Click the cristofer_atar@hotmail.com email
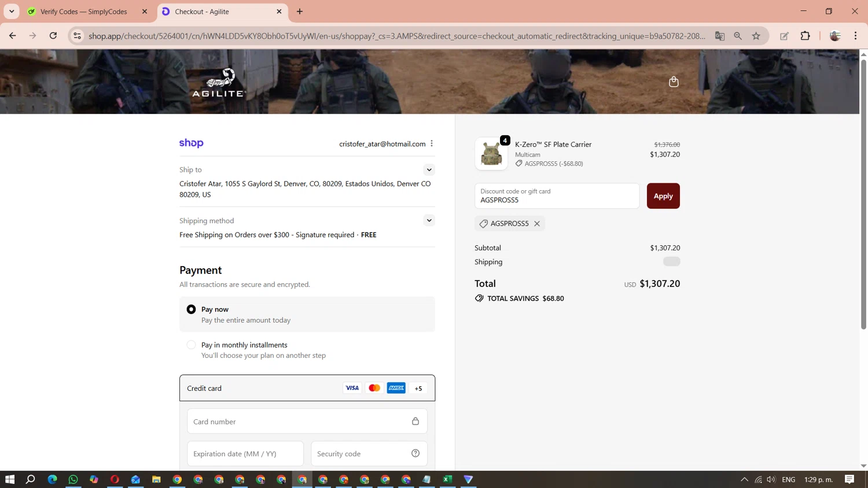Screen dimensions: 868x488 point(382,144)
